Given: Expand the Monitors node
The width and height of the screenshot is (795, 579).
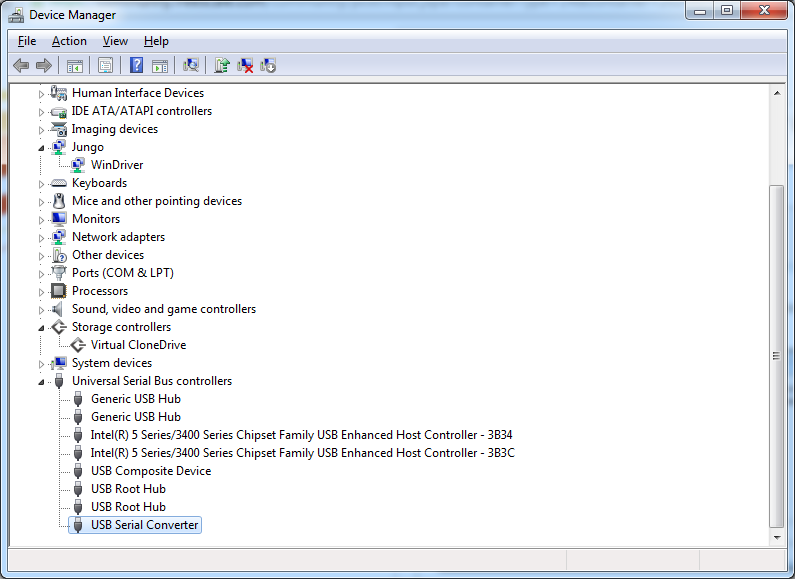Looking at the screenshot, I should pyautogui.click(x=41, y=220).
